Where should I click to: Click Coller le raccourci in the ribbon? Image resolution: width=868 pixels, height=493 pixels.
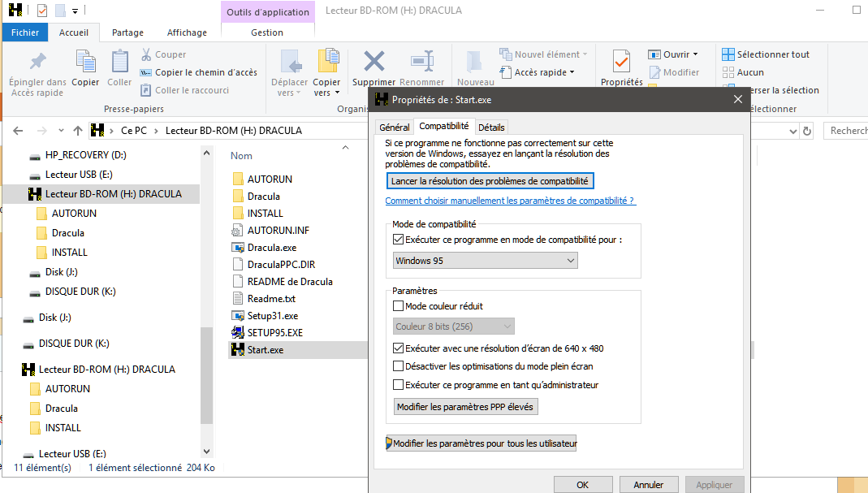[185, 89]
